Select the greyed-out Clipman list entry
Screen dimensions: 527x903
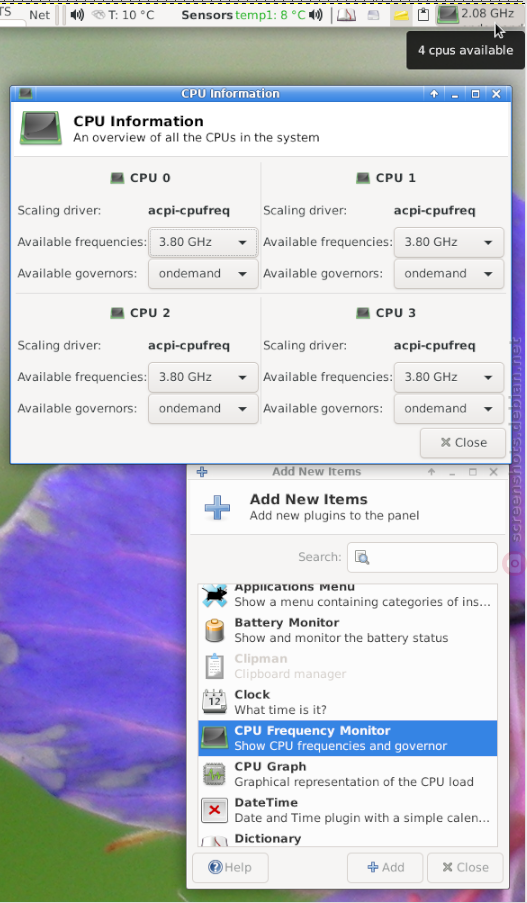347,666
